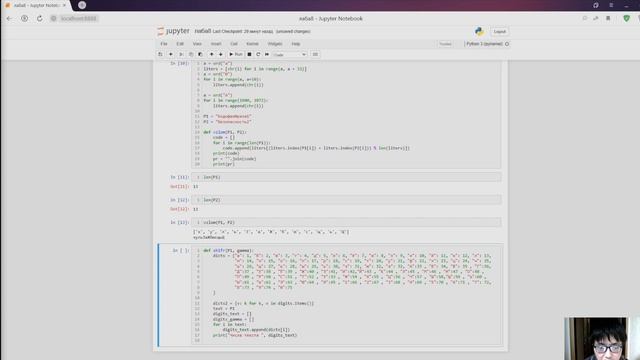Viewport: 640px width, 360px height.
Task: Click the green shield protection icon
Action: coord(627,18)
